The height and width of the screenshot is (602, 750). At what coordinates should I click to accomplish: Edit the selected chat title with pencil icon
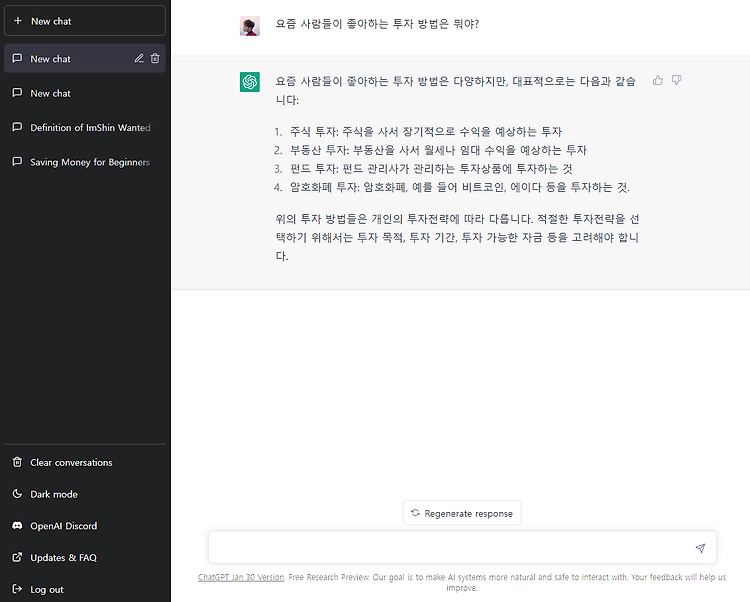pos(139,58)
